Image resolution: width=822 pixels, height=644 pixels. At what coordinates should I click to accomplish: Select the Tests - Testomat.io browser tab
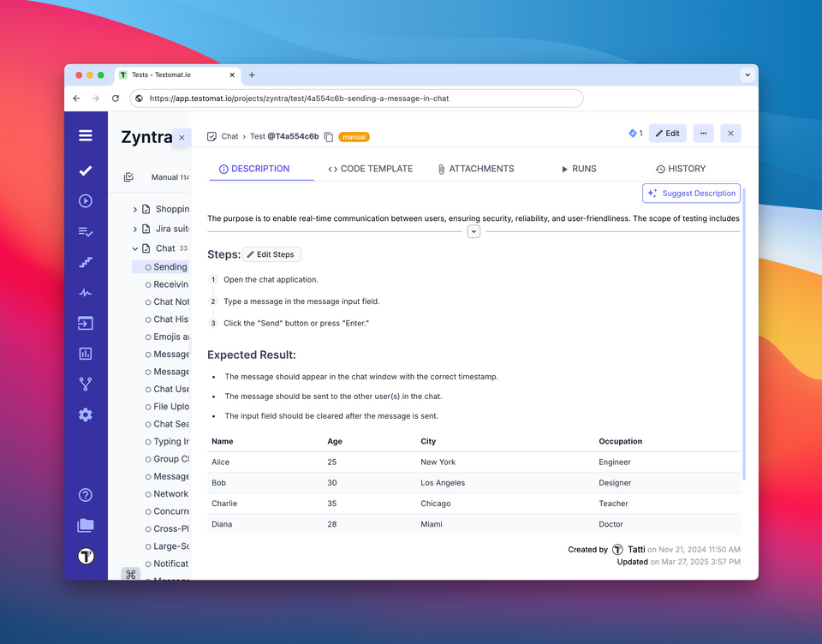coord(178,75)
